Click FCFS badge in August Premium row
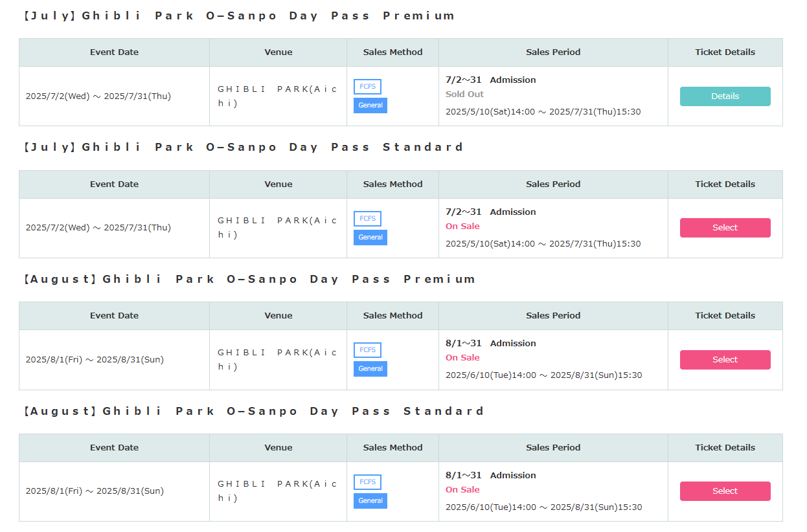Image resolution: width=807 pixels, height=532 pixels. pyautogui.click(x=367, y=350)
